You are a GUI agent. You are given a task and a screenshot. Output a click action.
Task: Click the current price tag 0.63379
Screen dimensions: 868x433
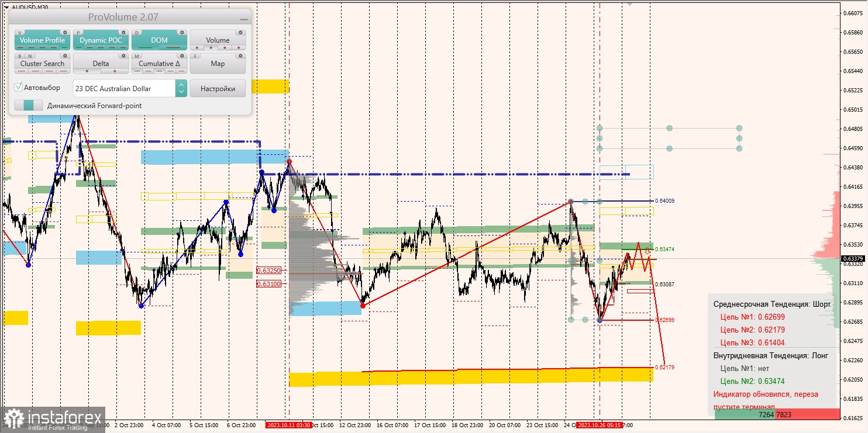(853, 258)
